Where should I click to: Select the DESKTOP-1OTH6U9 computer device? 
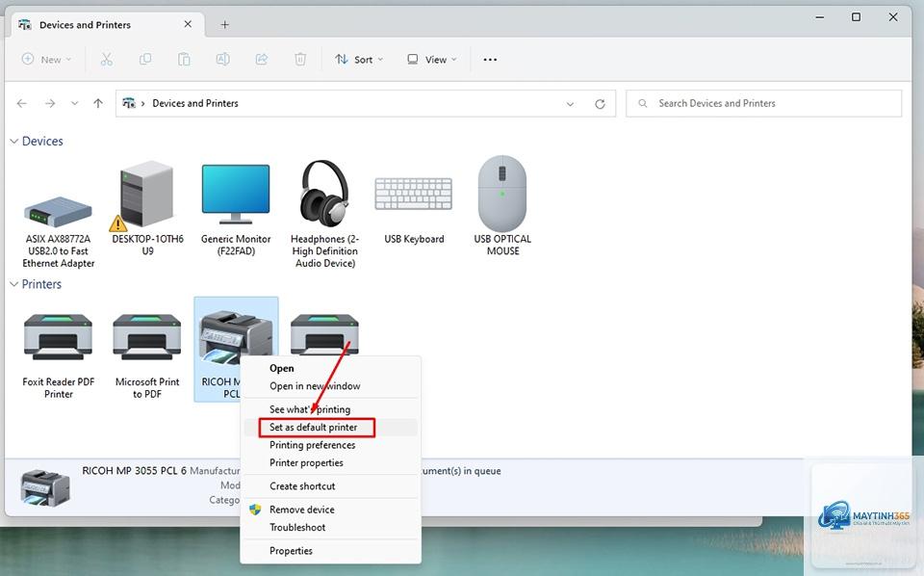point(147,207)
